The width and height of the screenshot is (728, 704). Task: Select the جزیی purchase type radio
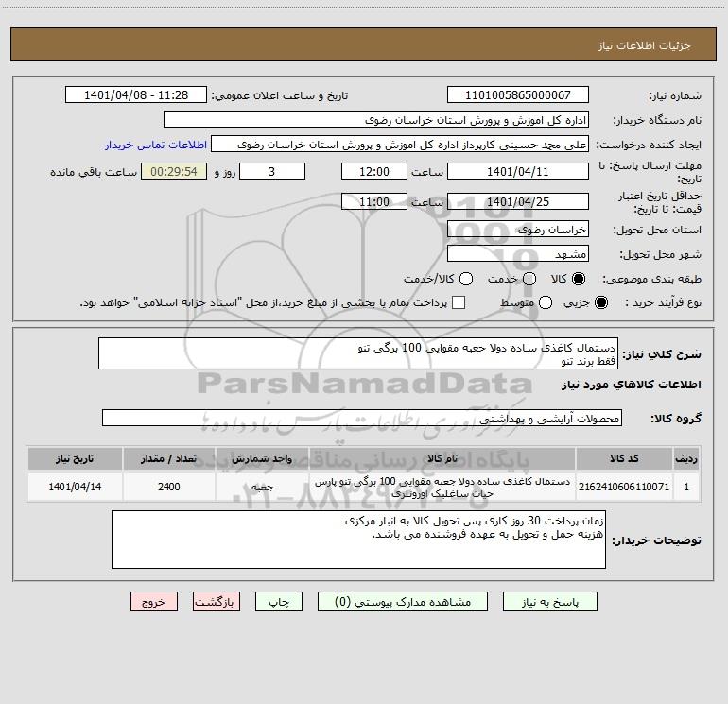point(600,302)
